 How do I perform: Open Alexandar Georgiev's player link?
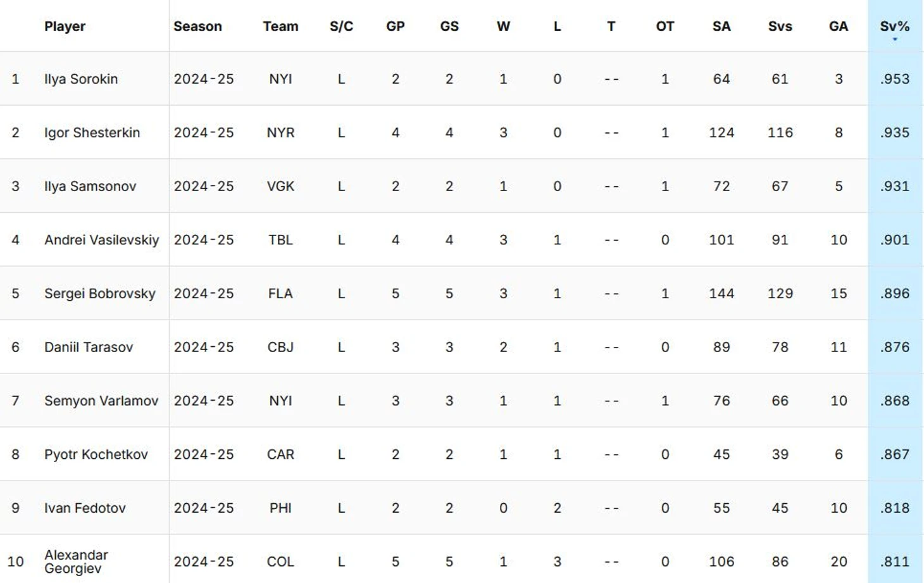tap(76, 561)
